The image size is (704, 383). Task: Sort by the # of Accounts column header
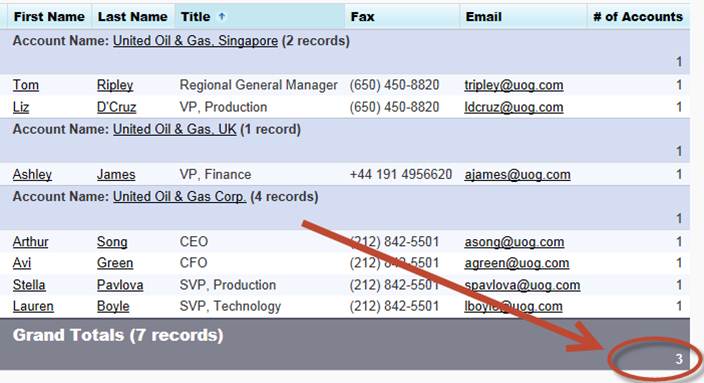pyautogui.click(x=638, y=17)
